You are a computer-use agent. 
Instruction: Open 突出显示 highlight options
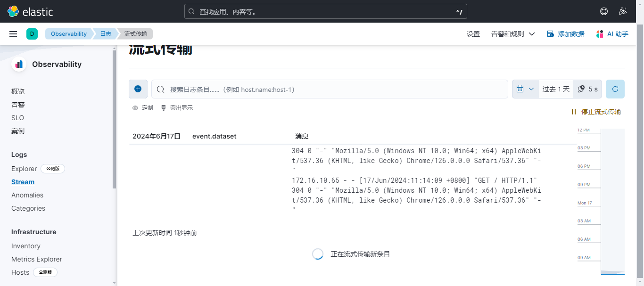[x=177, y=108]
